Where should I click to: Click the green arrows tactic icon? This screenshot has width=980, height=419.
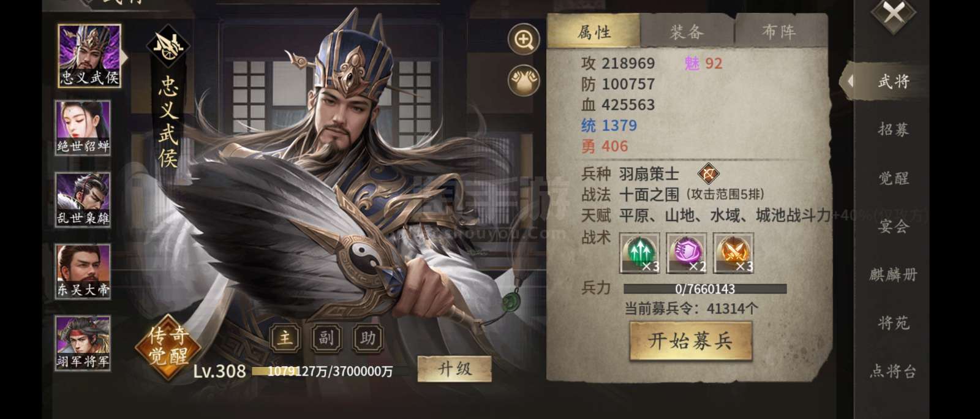639,252
